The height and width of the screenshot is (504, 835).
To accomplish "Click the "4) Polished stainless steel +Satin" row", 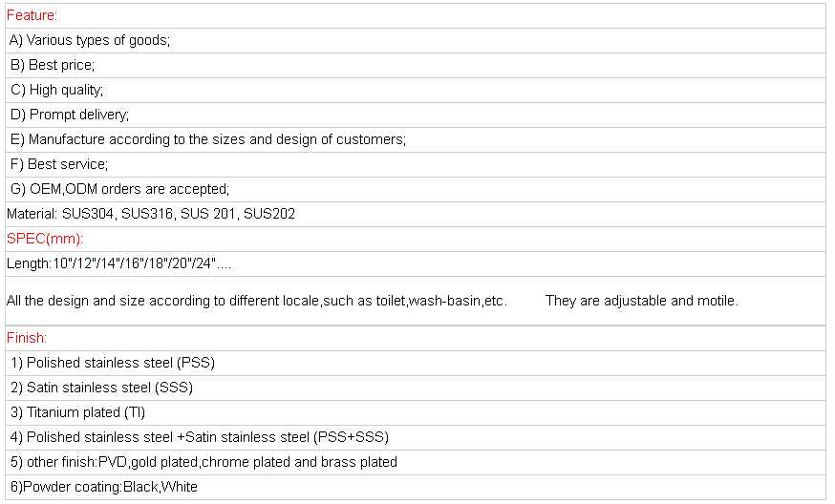I will 200,437.
